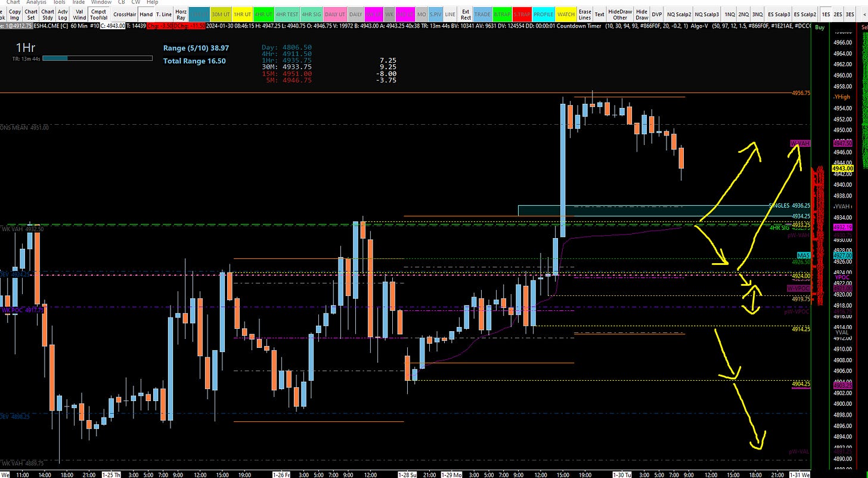Screen dimensions: 868x478
Task: Open Chart Set settings button
Action: pos(31,14)
